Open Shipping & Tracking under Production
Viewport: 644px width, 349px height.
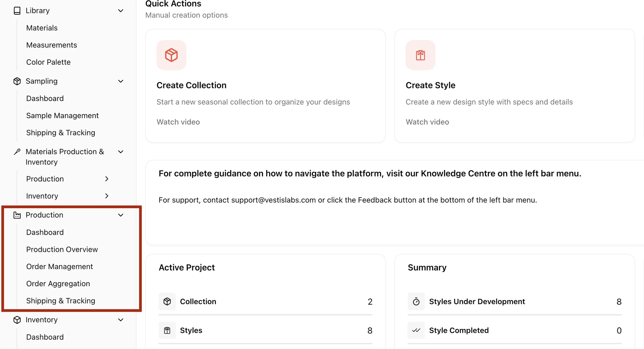coord(61,301)
